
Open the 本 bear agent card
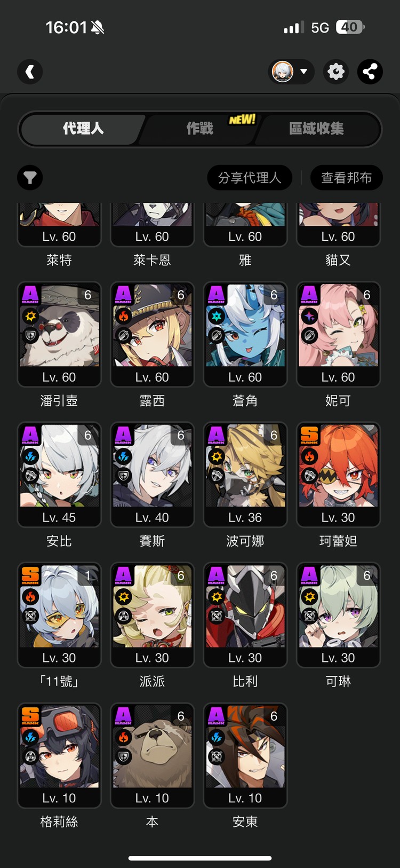tap(152, 755)
